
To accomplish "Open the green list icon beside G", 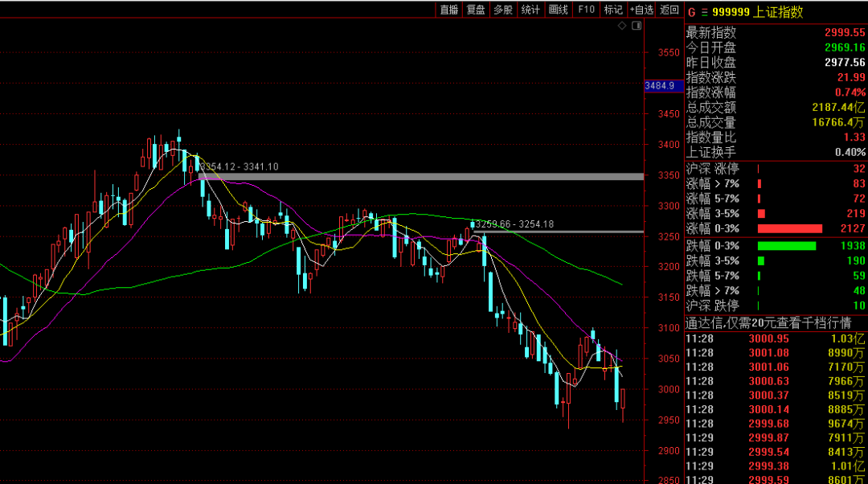I will (704, 11).
